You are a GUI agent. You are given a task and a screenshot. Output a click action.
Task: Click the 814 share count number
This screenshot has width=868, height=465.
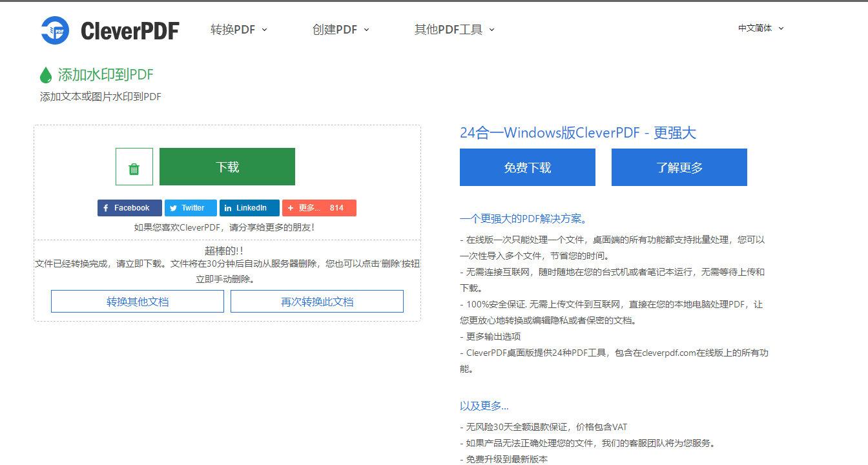(336, 208)
